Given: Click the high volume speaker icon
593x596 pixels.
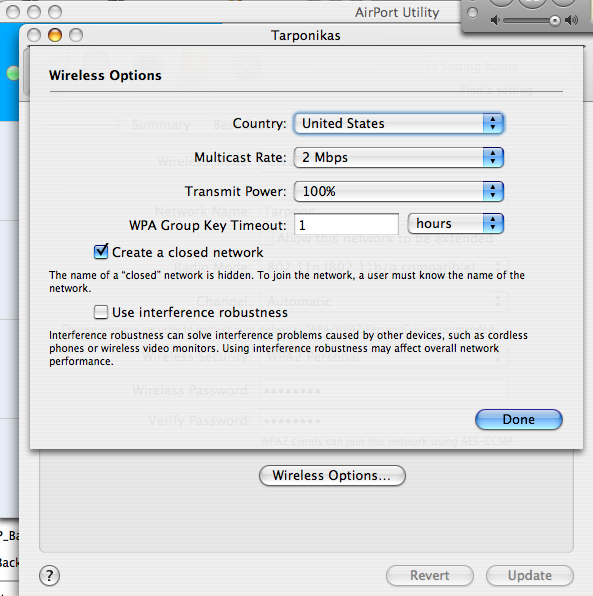Looking at the screenshot, I should pyautogui.click(x=571, y=20).
